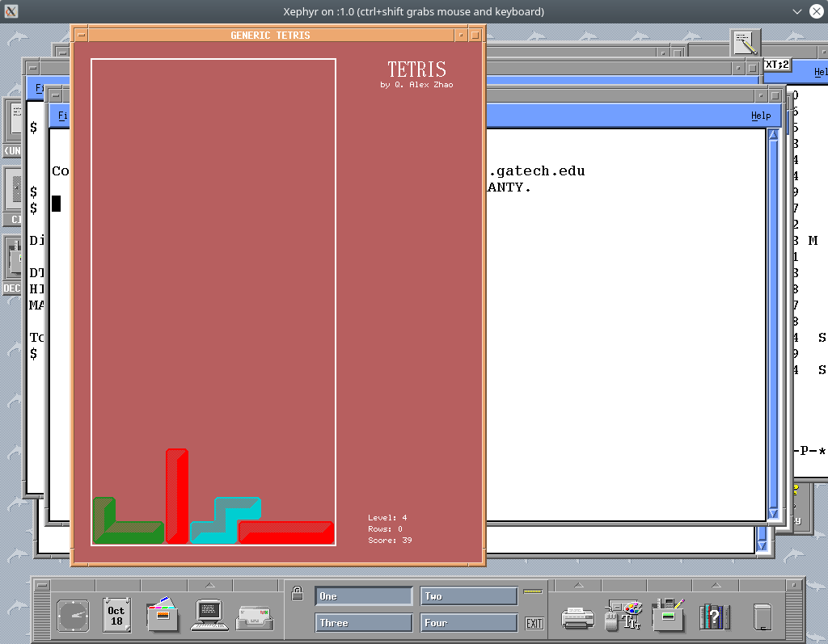Open the clock on the front panel
This screenshot has height=644, width=828.
[74, 616]
